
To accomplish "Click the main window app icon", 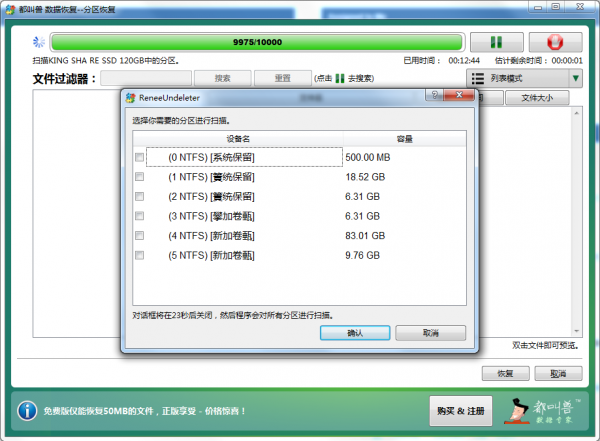I will [11, 9].
